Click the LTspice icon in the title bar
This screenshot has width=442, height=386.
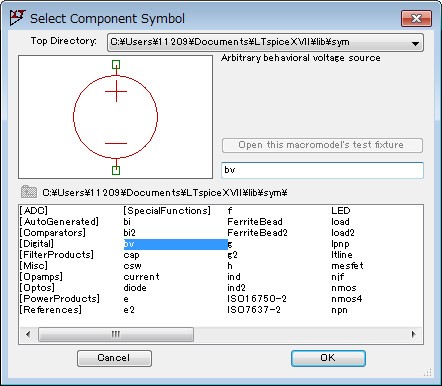17,18
